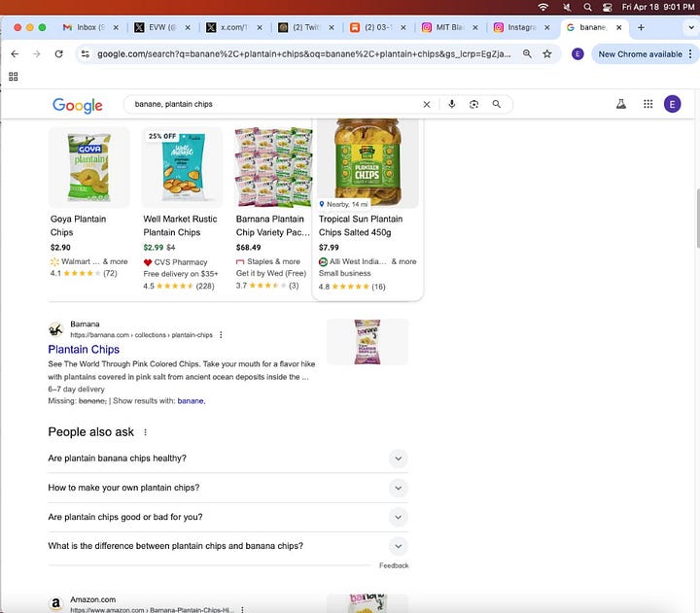Click the zoom magnifier in address bar

(x=527, y=54)
